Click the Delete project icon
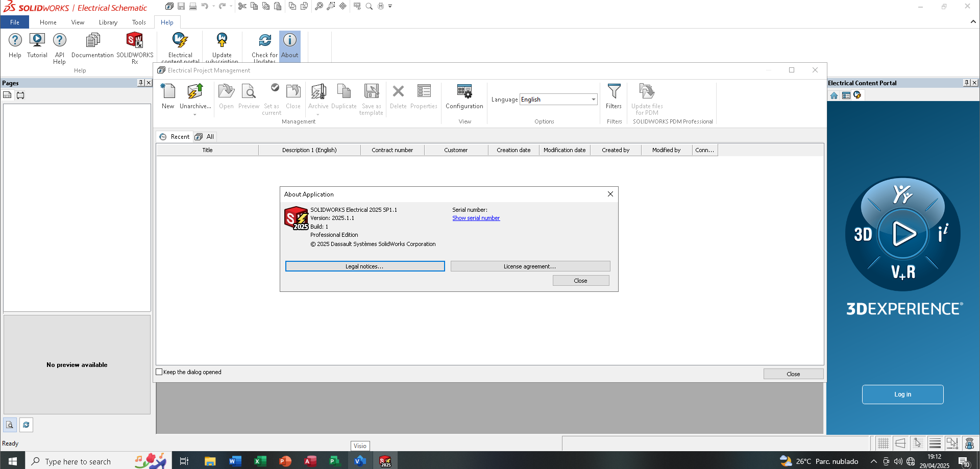Screen dimensions: 980x469 pos(398,91)
